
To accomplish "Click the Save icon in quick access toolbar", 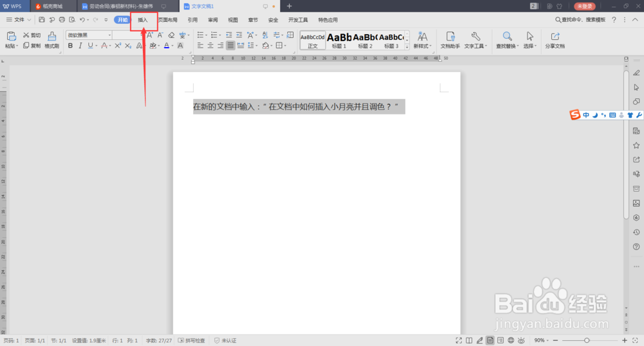I will [x=42, y=20].
